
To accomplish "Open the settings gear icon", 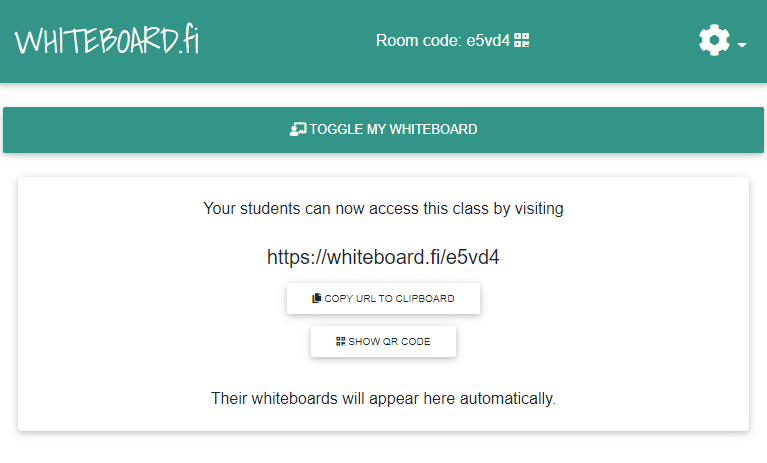I will 714,40.
